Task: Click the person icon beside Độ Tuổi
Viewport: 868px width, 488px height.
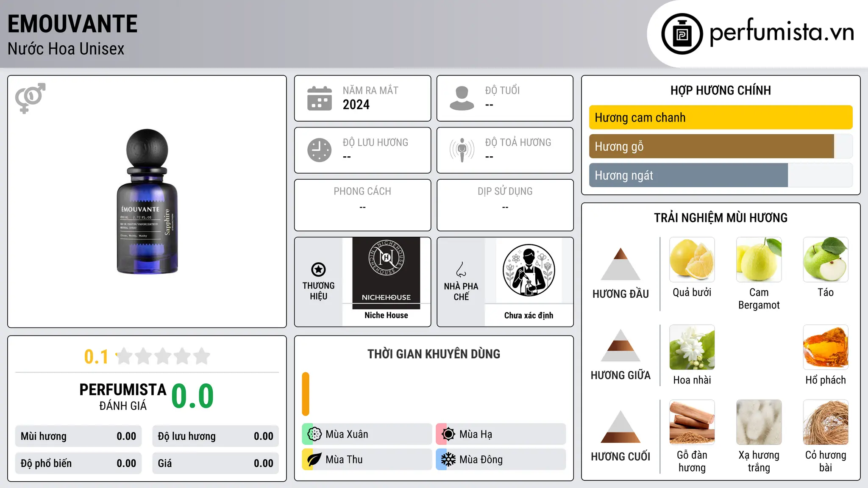Action: [462, 98]
